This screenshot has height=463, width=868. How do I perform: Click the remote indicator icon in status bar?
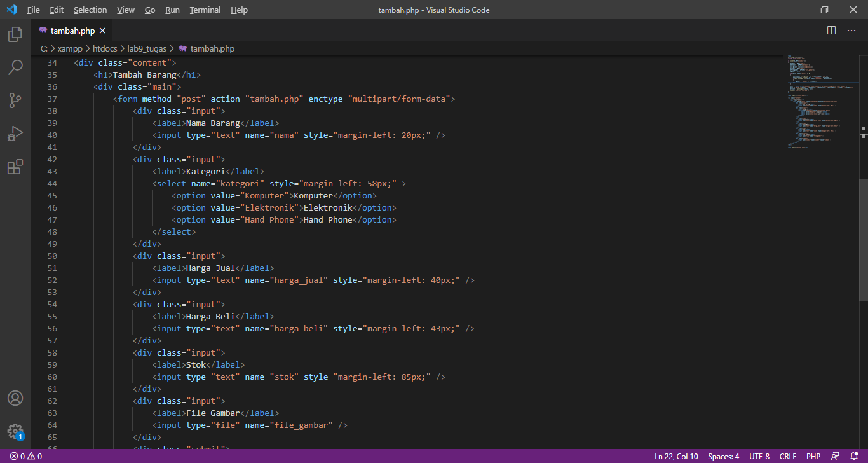coord(836,456)
